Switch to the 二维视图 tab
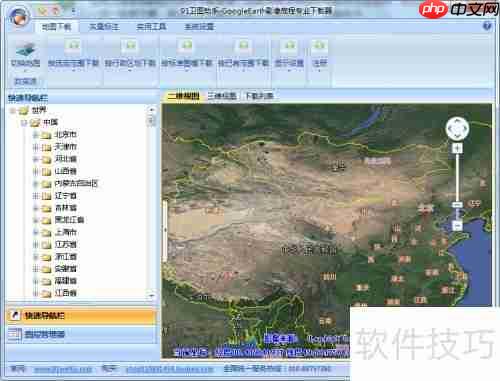 183,96
